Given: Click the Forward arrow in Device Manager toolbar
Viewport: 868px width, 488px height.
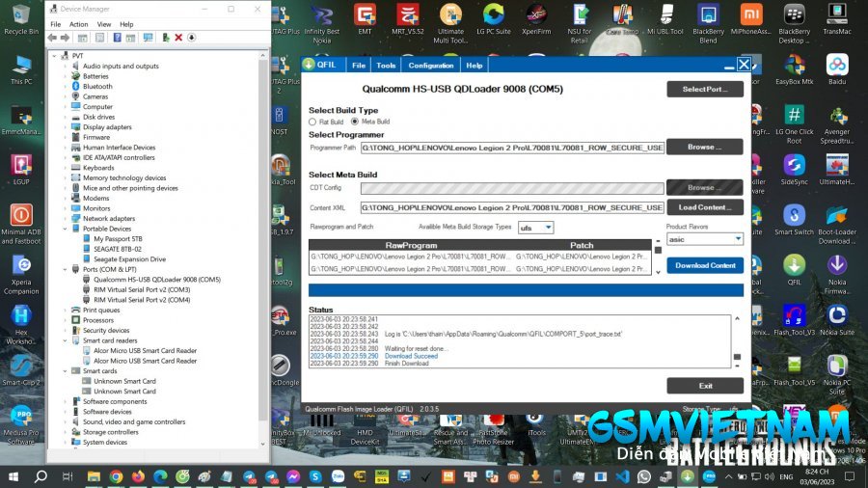Looking at the screenshot, I should point(65,38).
